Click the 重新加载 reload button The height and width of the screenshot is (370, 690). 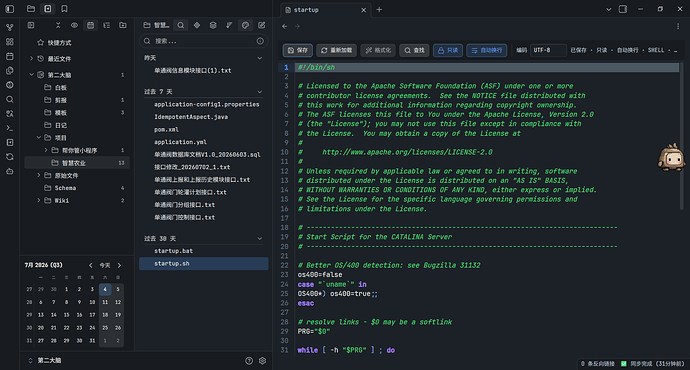336,51
